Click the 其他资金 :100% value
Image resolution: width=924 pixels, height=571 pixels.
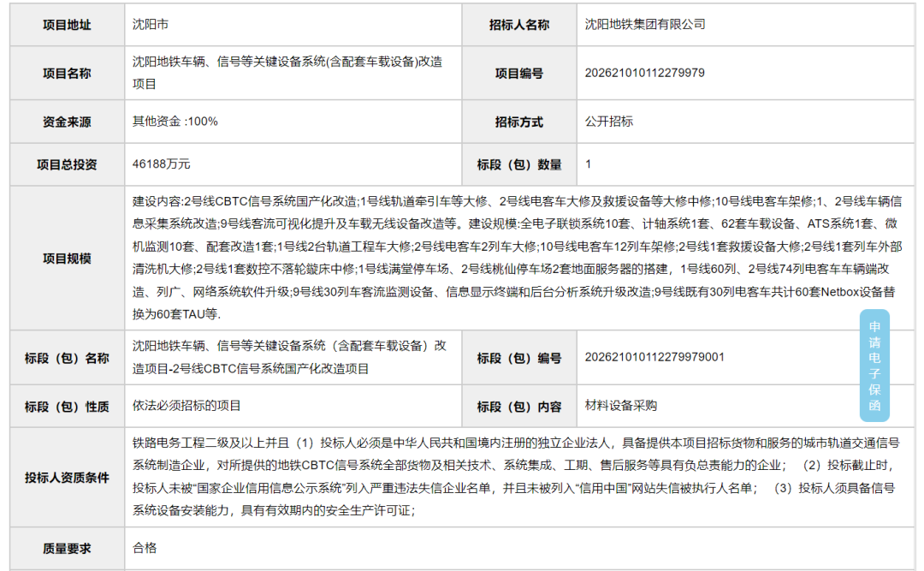coord(175,122)
